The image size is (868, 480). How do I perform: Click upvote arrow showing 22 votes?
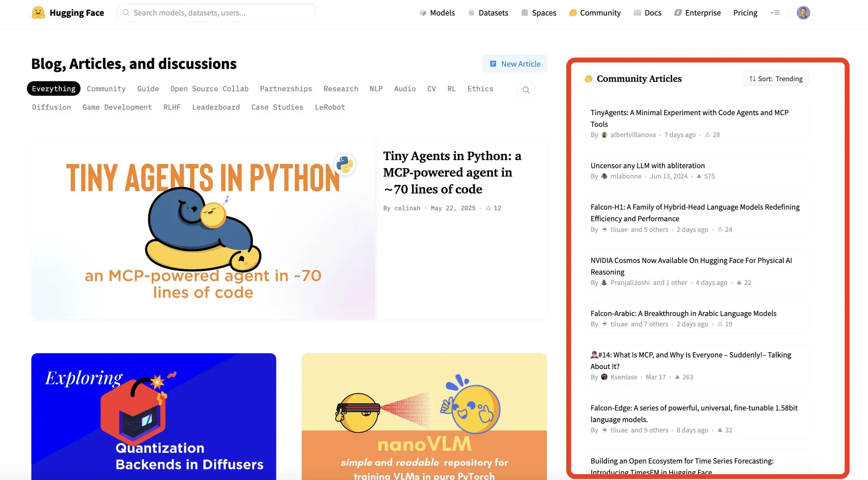pos(739,283)
